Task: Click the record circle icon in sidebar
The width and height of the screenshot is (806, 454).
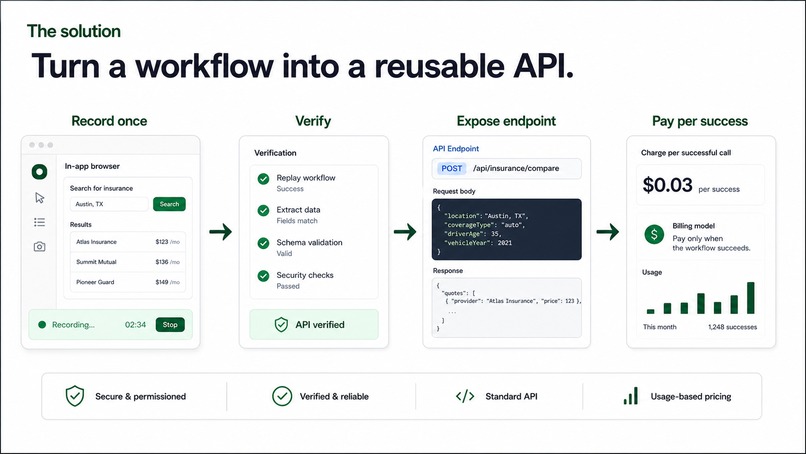Action: pos(40,172)
